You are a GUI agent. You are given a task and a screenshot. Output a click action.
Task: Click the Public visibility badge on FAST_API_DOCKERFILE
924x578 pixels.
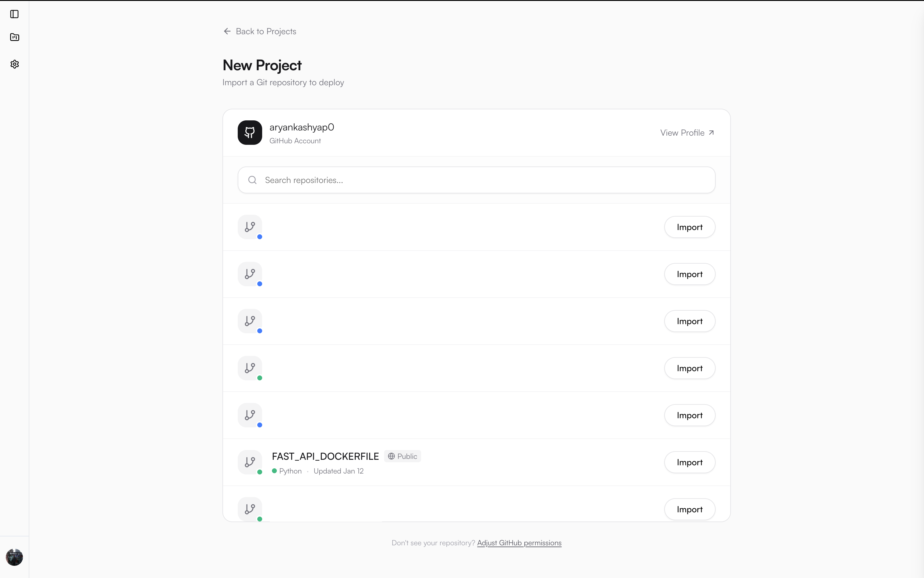(x=402, y=456)
